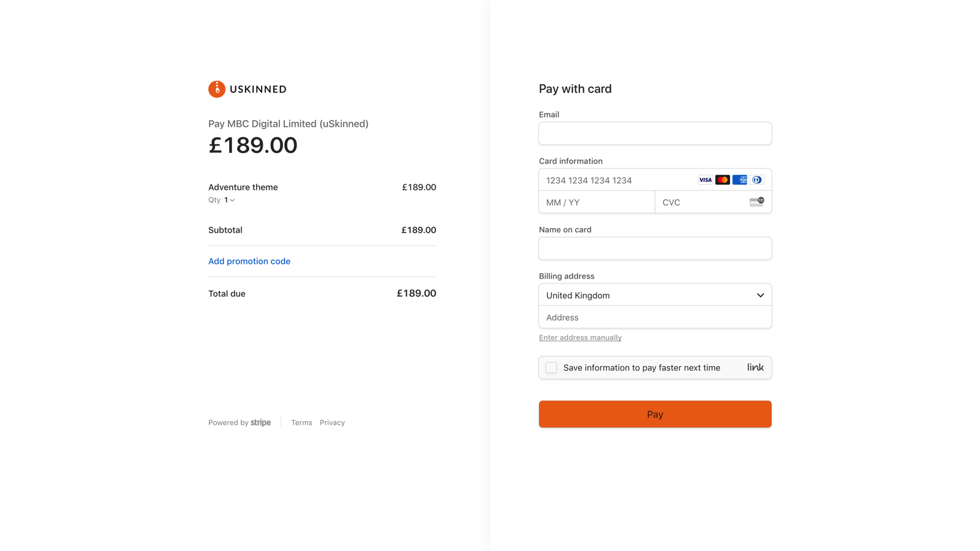Click into the Email field

655,133
